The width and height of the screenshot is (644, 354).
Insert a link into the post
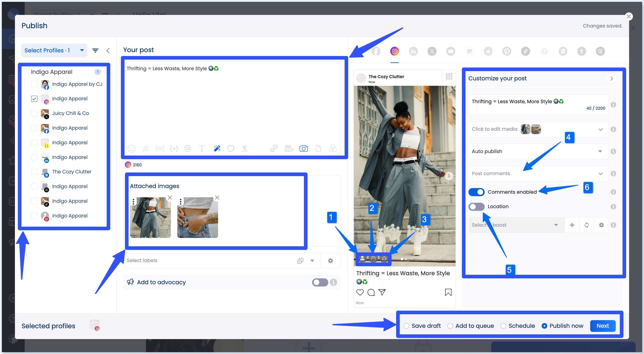[274, 148]
